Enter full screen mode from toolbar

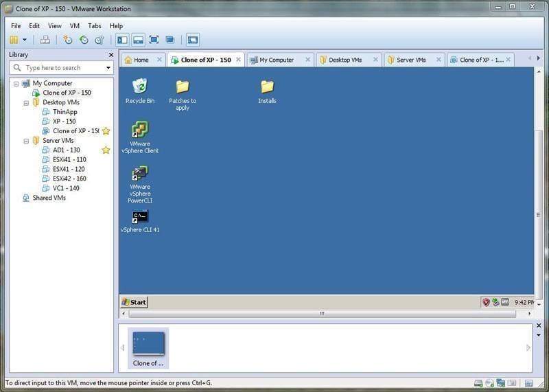(x=154, y=40)
